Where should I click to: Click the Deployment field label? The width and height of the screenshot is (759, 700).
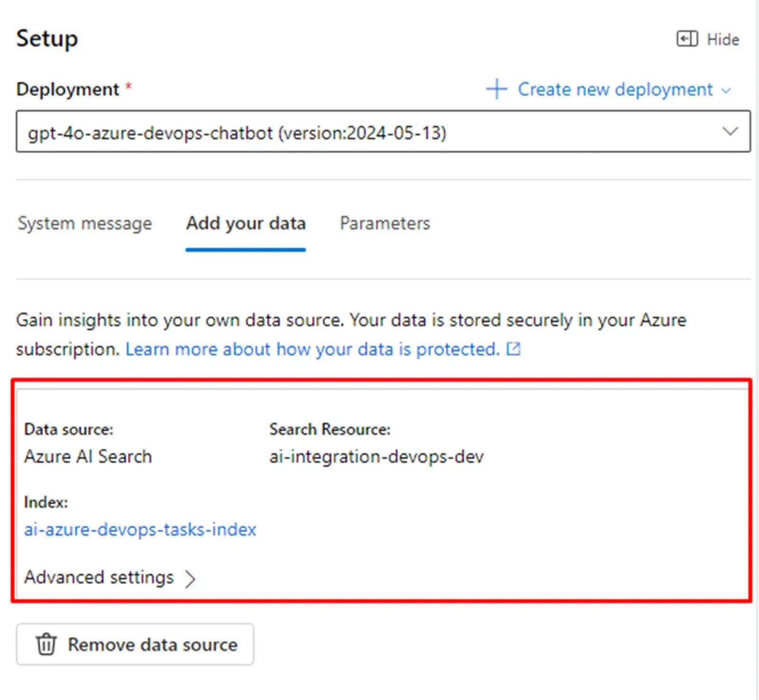(x=68, y=89)
